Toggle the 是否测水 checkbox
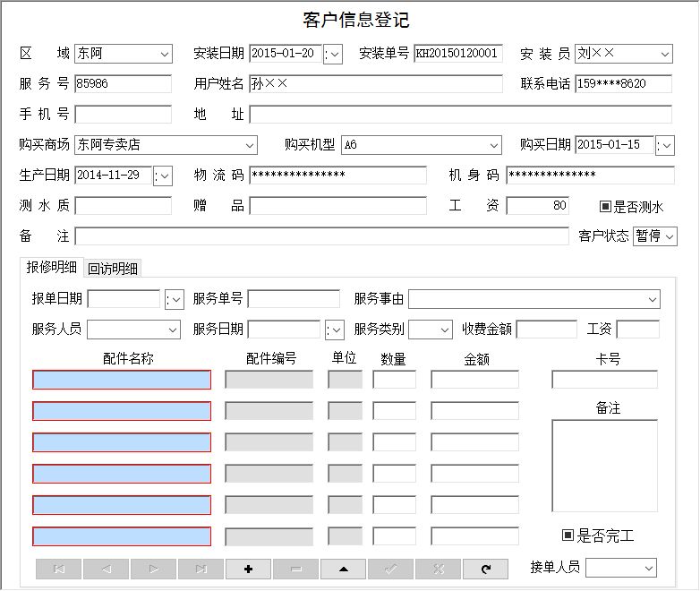 pos(605,206)
